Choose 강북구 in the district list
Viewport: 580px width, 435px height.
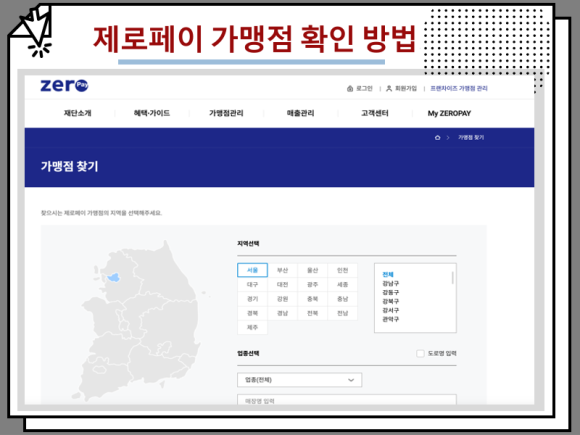pyautogui.click(x=391, y=301)
